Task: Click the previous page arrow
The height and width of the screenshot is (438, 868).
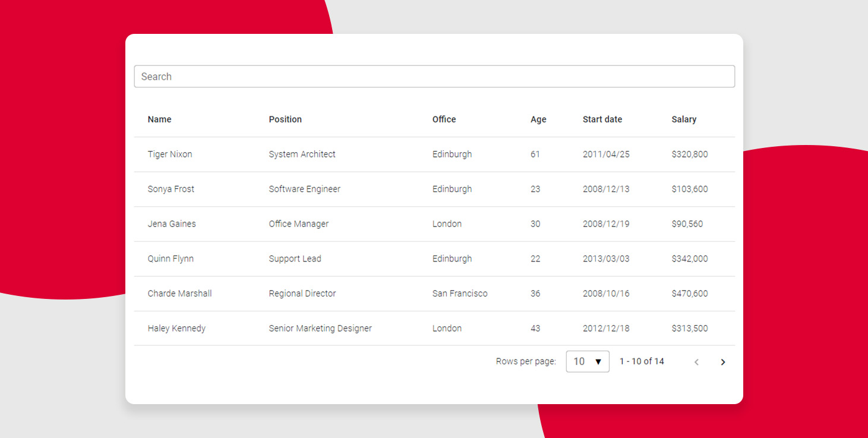Action: click(696, 362)
